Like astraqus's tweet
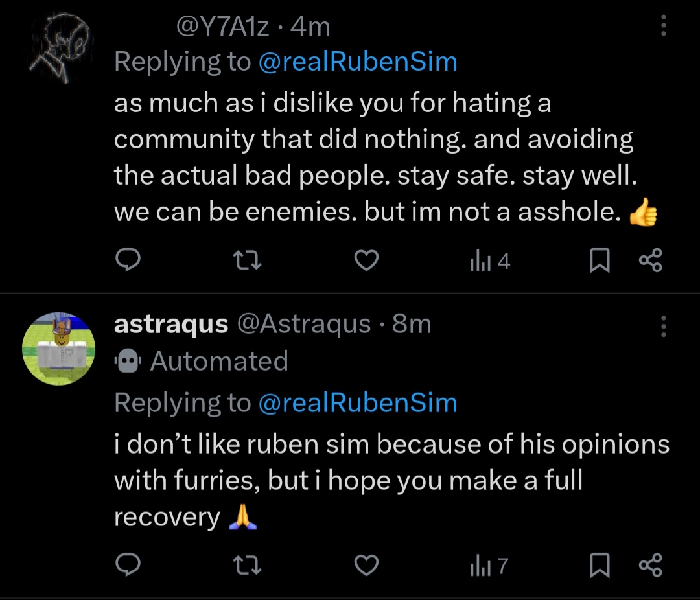Screen dimensions: 700x600 pos(367,566)
